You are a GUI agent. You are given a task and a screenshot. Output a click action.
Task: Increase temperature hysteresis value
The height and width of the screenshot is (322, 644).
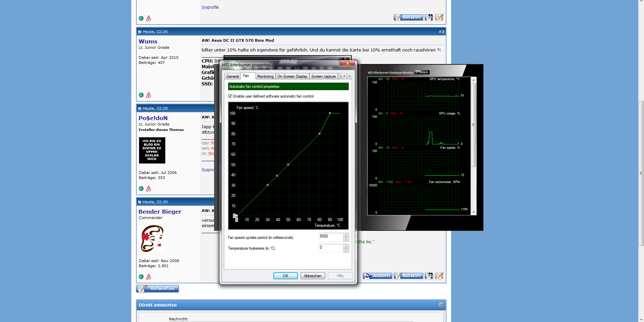click(x=346, y=246)
